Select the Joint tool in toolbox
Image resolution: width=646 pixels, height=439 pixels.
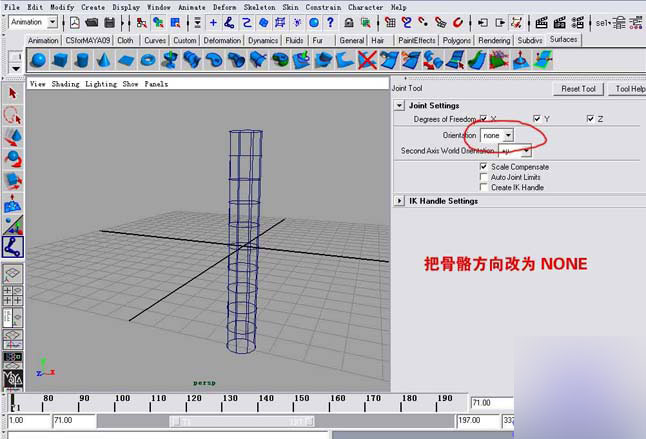click(x=13, y=247)
